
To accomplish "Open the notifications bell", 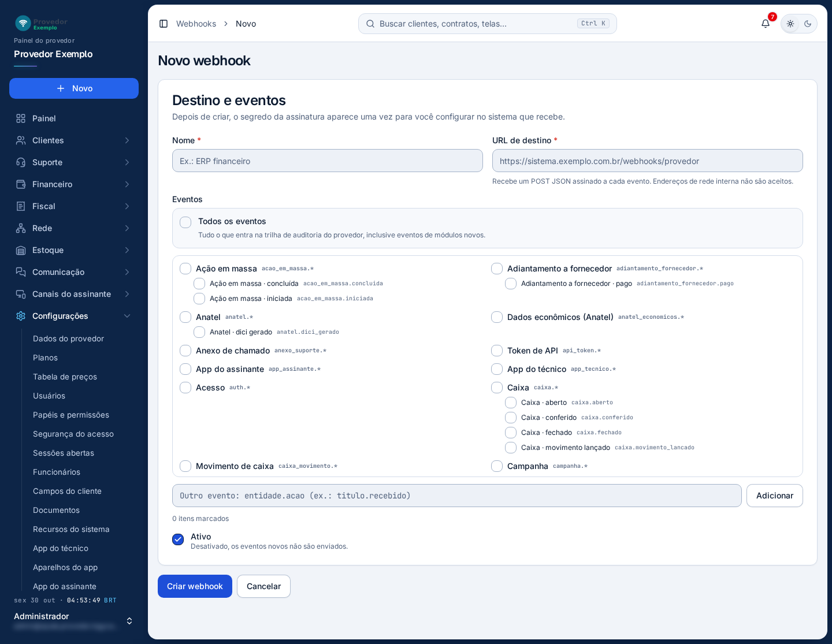I will coord(766,24).
